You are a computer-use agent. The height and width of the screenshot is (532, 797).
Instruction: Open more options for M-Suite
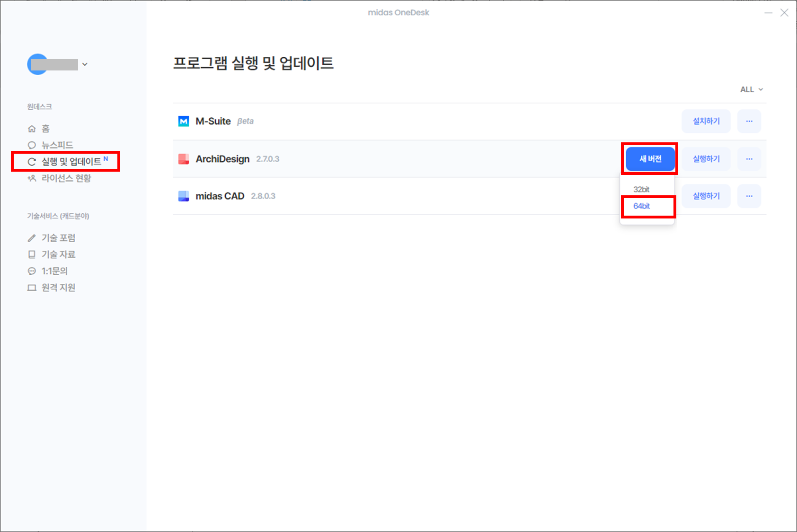pos(749,121)
